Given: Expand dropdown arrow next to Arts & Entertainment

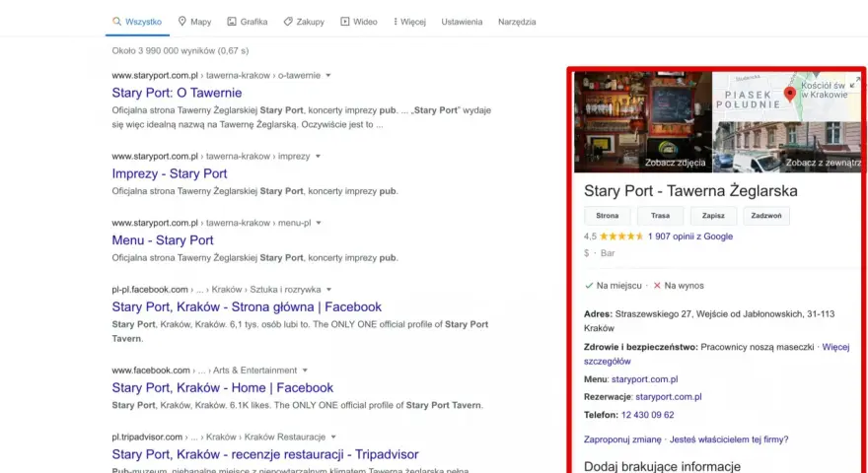Looking at the screenshot, I should (305, 371).
